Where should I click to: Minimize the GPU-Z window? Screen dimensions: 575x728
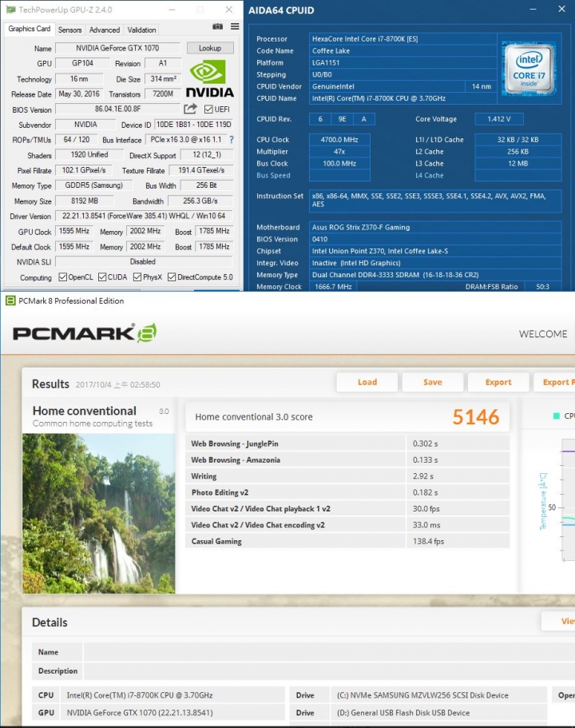(x=172, y=10)
